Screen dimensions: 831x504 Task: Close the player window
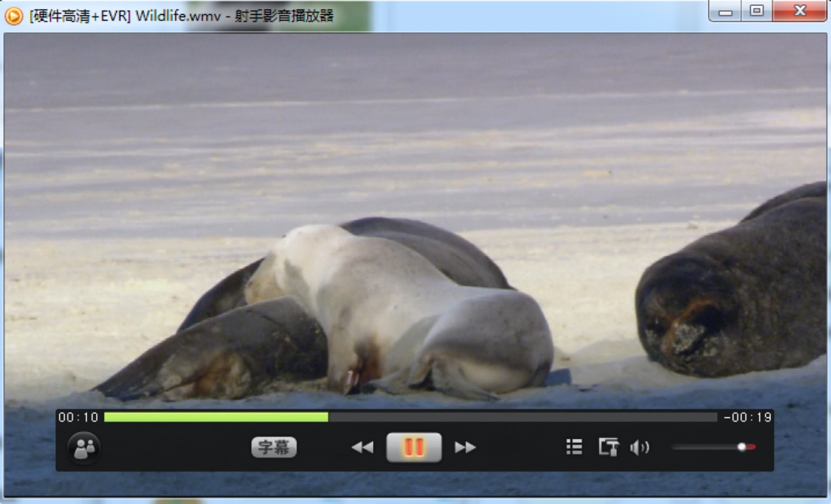click(x=799, y=11)
